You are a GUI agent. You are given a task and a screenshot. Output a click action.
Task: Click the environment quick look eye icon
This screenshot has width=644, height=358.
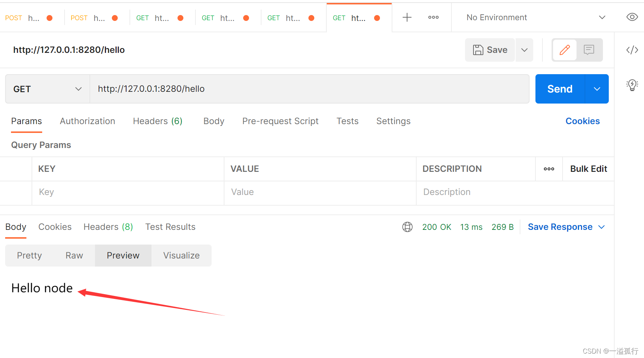632,17
